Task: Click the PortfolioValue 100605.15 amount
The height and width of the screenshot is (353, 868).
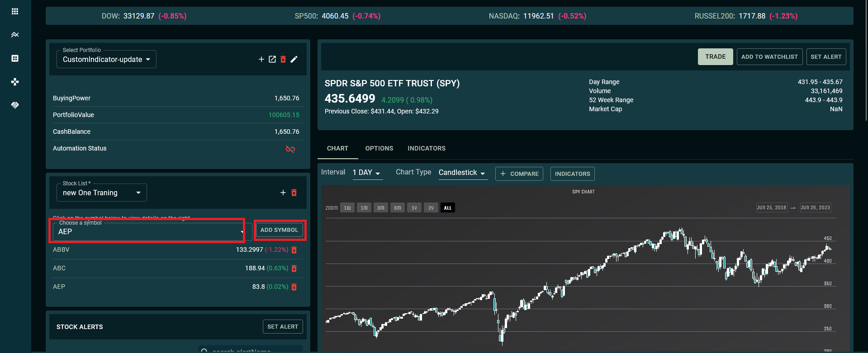Action: coord(284,115)
